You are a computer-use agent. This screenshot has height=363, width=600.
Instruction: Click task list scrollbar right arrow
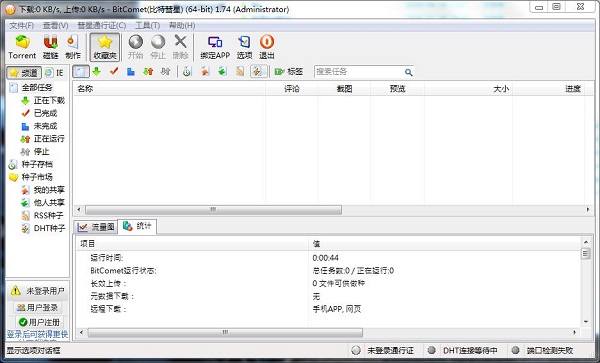588,210
